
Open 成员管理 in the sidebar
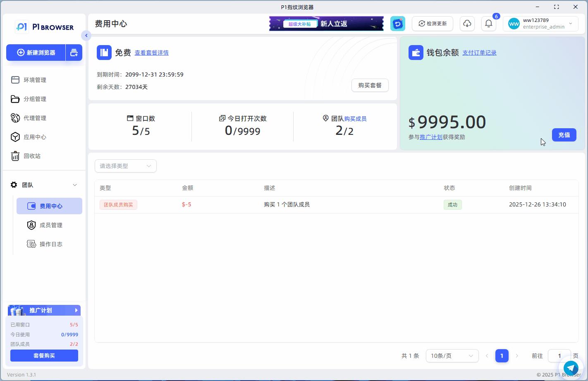(x=51, y=225)
